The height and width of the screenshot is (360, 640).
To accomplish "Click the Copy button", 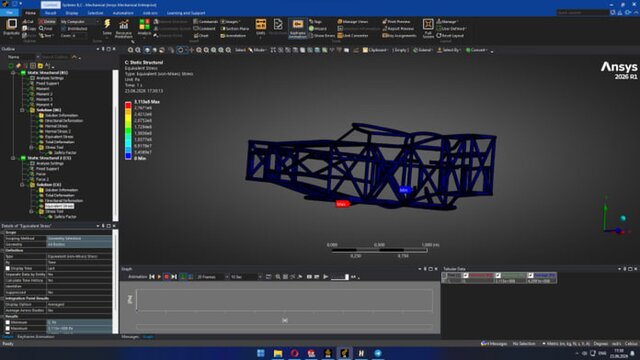I will click(x=29, y=29).
